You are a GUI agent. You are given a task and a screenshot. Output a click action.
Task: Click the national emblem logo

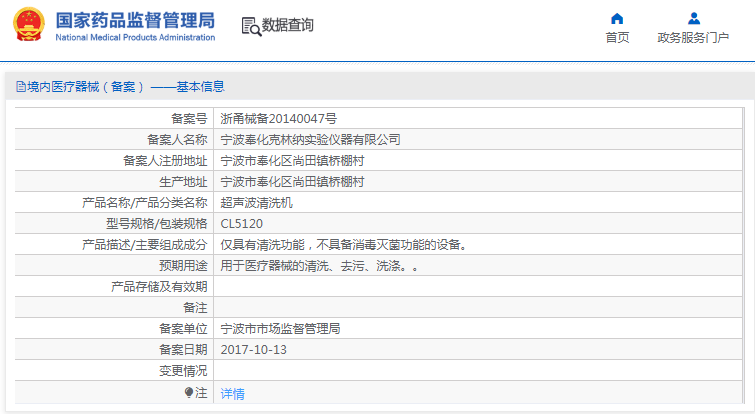click(29, 25)
